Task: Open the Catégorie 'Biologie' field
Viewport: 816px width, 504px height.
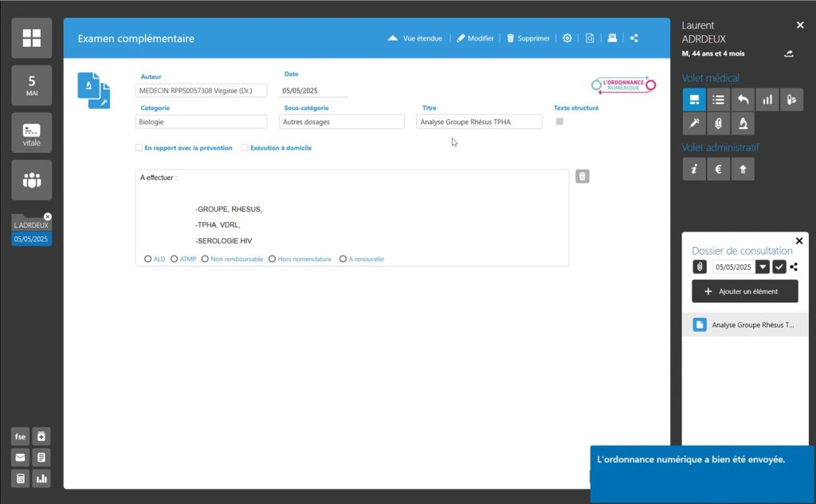Action: coord(202,122)
